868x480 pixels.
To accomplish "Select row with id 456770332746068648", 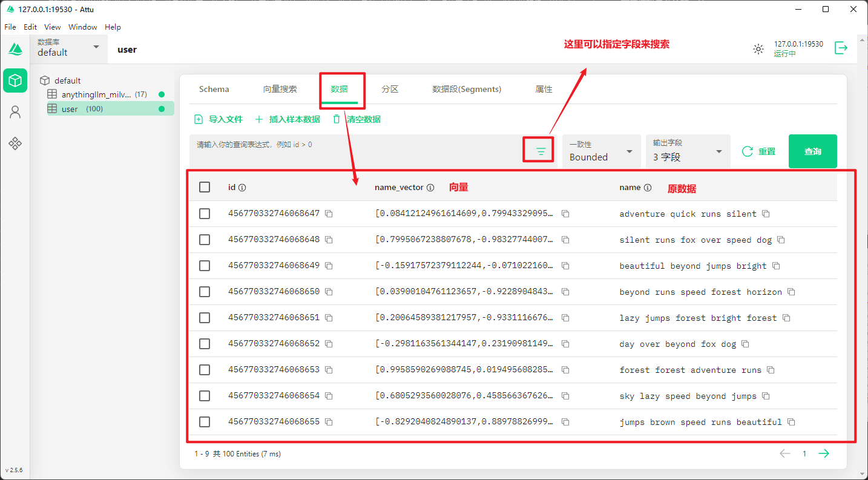I will tap(205, 240).
